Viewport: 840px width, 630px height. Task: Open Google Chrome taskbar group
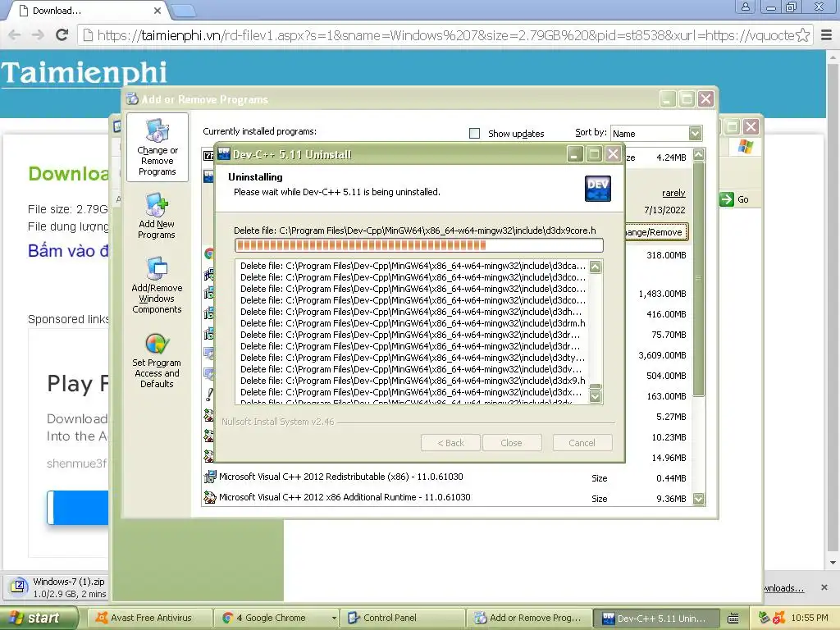point(277,618)
